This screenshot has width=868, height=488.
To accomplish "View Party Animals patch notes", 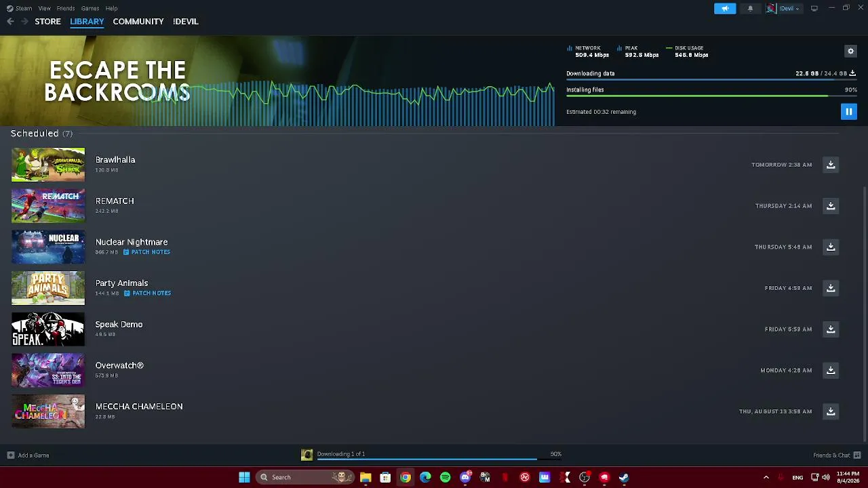I will (x=148, y=293).
